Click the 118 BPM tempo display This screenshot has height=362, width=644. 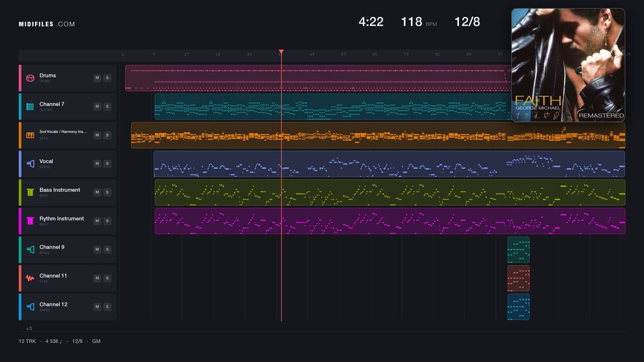(x=419, y=22)
